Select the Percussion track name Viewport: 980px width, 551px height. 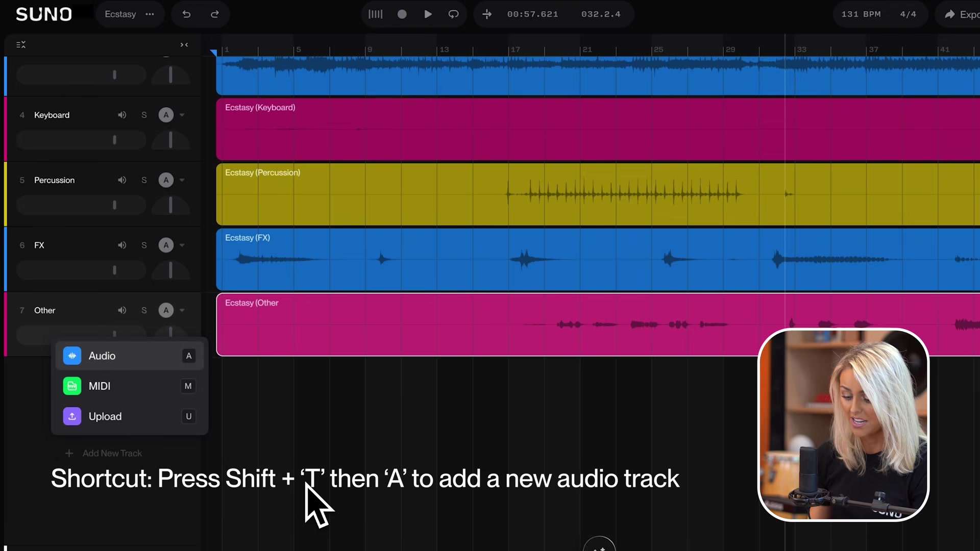tap(54, 180)
